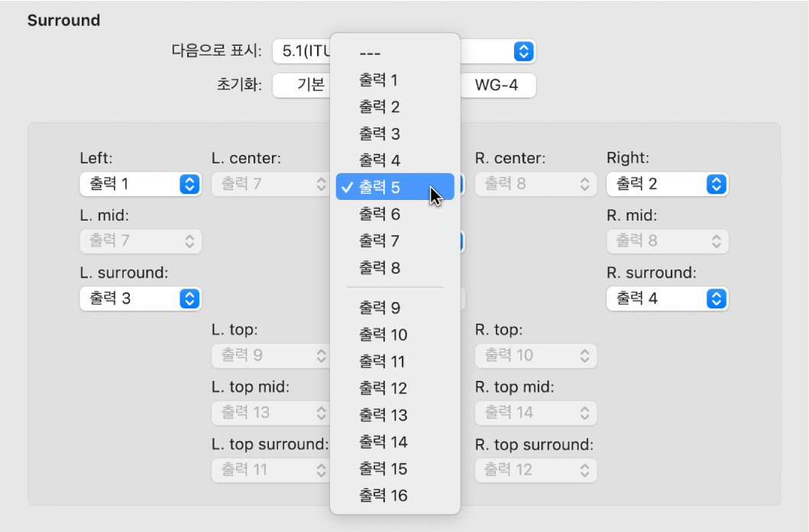Open the Right output dropdown

(x=667, y=184)
